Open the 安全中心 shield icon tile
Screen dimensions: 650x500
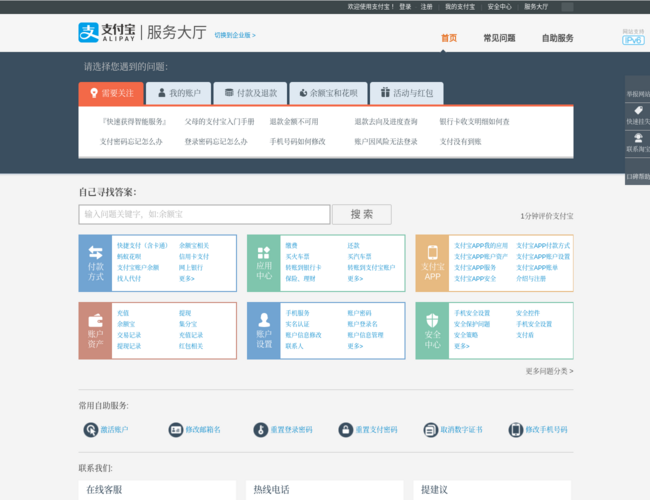pos(432,331)
